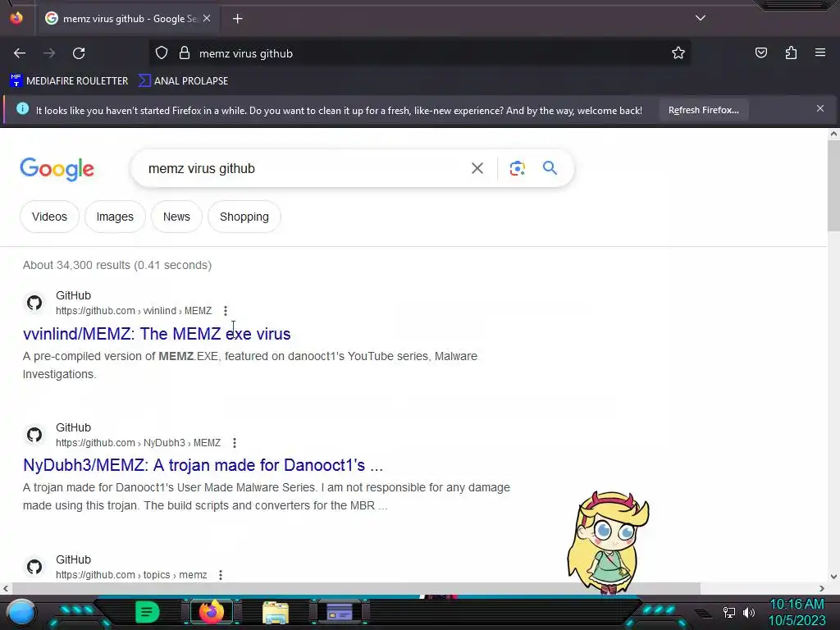Screen dimensions: 840x630
Task: Go back to the previous page
Action: [x=20, y=53]
